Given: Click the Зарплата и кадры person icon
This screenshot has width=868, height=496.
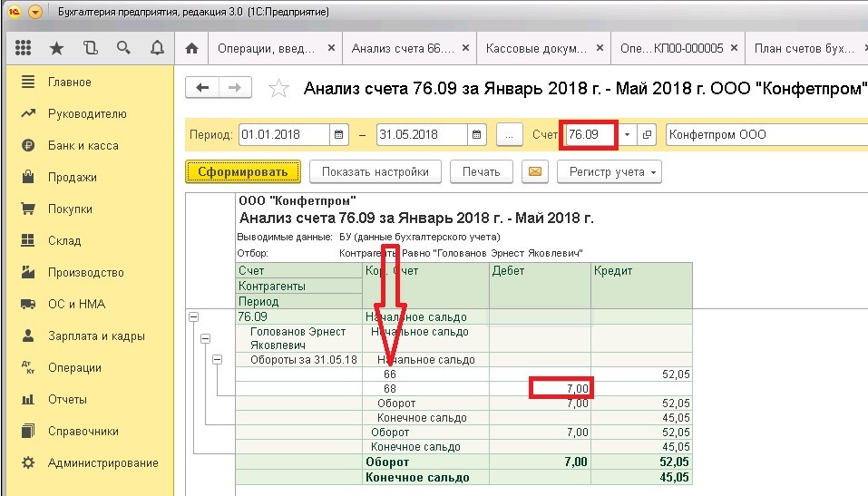Looking at the screenshot, I should [x=28, y=336].
